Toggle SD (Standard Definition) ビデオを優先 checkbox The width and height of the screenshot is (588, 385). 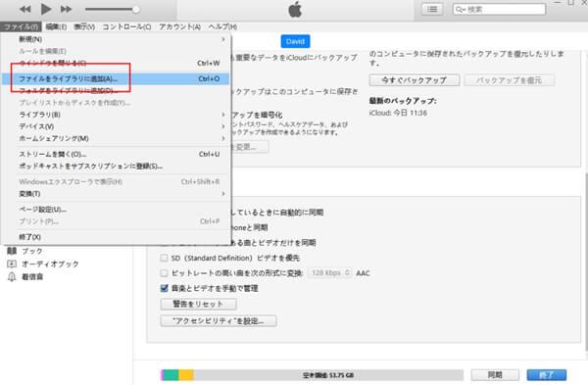click(164, 258)
